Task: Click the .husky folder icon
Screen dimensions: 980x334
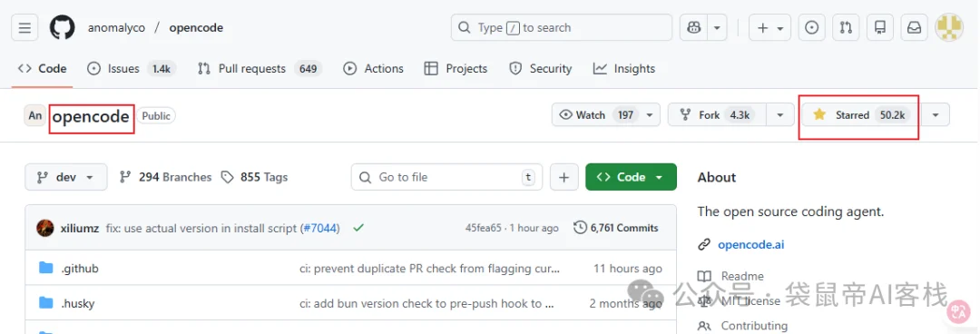Action: point(45,303)
